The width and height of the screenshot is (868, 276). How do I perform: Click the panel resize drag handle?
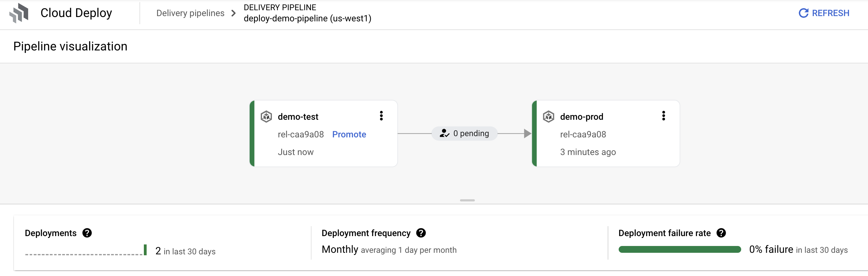coord(467,200)
